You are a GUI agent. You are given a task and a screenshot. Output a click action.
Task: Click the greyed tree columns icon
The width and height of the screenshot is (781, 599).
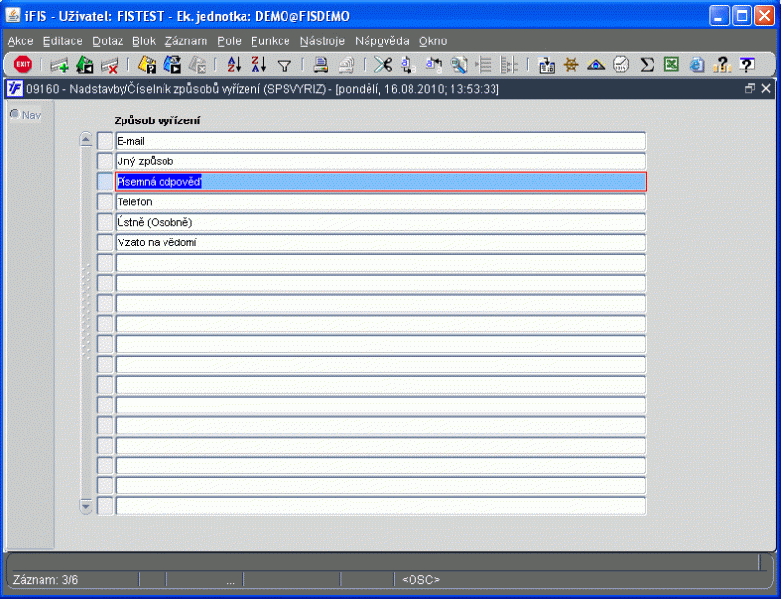[509, 65]
